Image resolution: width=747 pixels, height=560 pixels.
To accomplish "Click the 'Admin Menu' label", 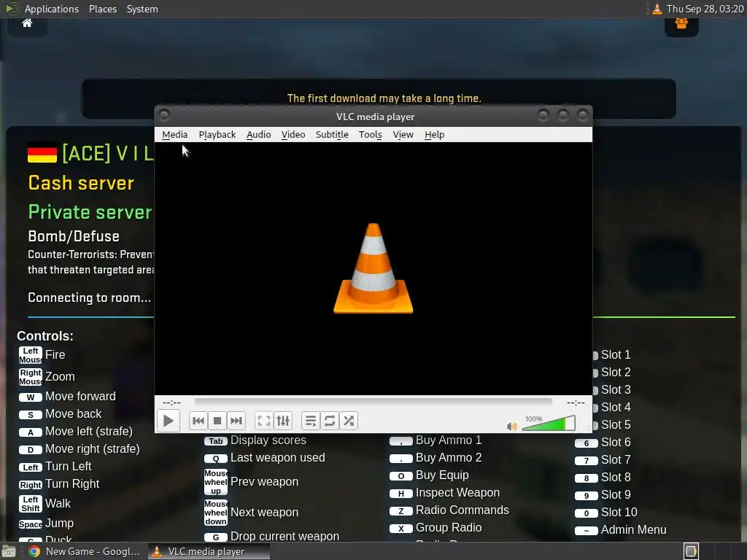I will pos(634,530).
